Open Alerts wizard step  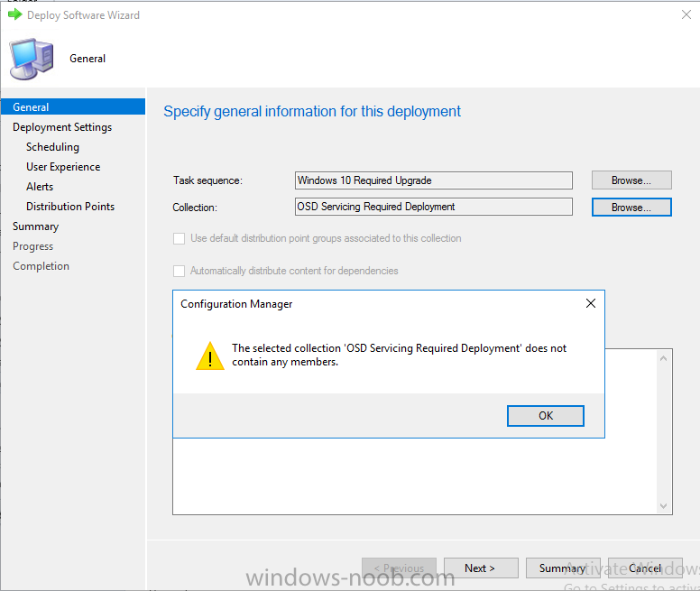point(40,187)
